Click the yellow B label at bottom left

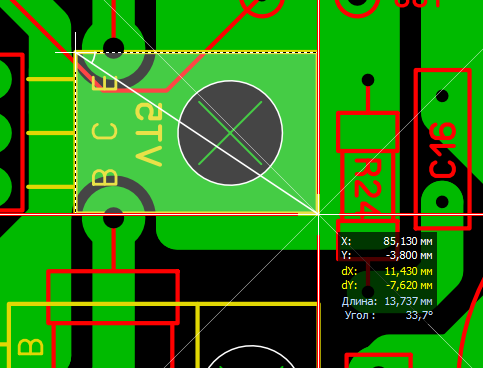click(30, 347)
